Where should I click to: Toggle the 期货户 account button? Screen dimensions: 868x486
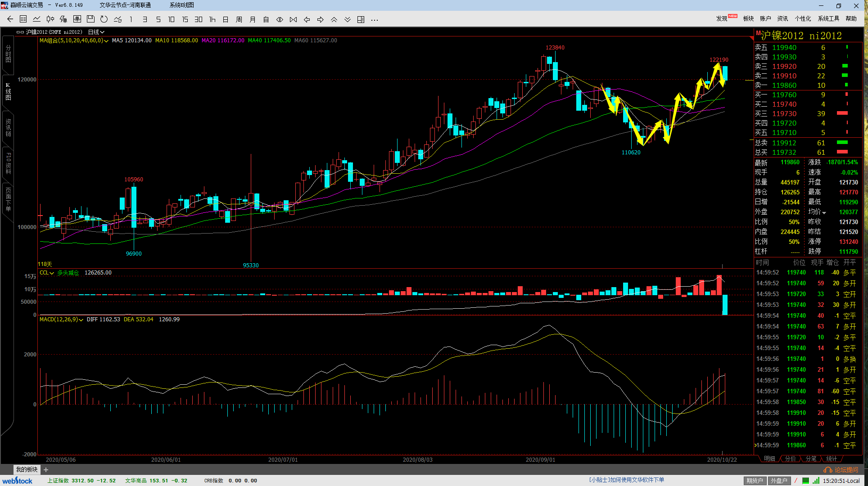pyautogui.click(x=755, y=481)
